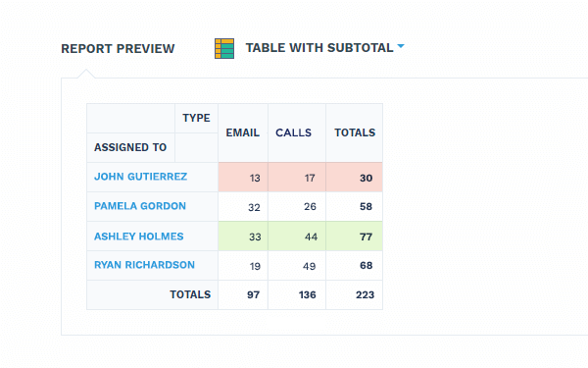Open Pamela Gordon's record link
Image resolution: width=588 pixels, height=368 pixels.
pyautogui.click(x=140, y=206)
